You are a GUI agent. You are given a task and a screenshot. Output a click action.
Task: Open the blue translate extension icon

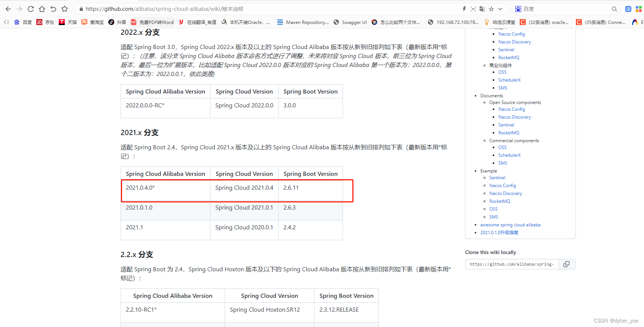click(628, 9)
